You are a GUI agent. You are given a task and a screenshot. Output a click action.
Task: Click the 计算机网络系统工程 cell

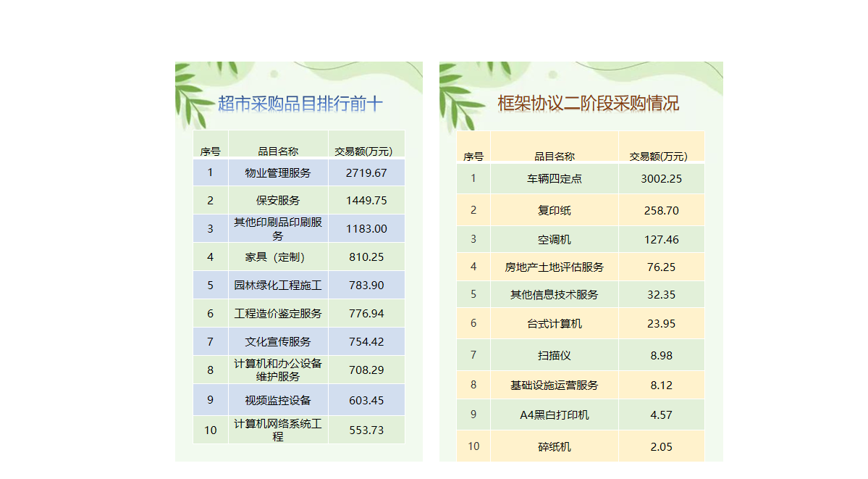coord(278,430)
